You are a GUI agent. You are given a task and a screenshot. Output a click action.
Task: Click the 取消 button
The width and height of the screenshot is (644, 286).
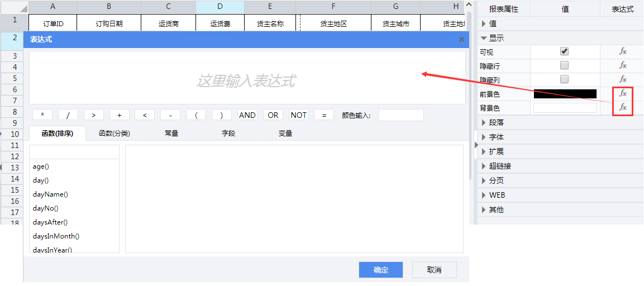(434, 270)
